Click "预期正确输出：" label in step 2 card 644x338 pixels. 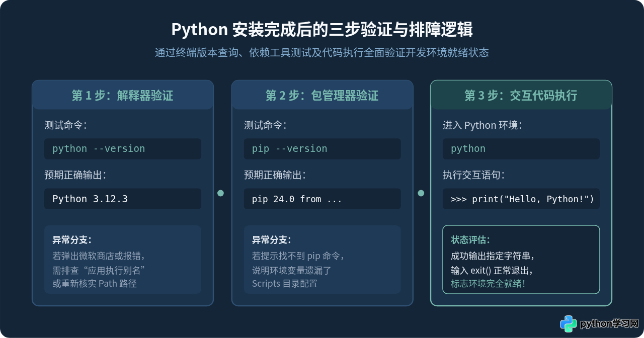pos(275,175)
